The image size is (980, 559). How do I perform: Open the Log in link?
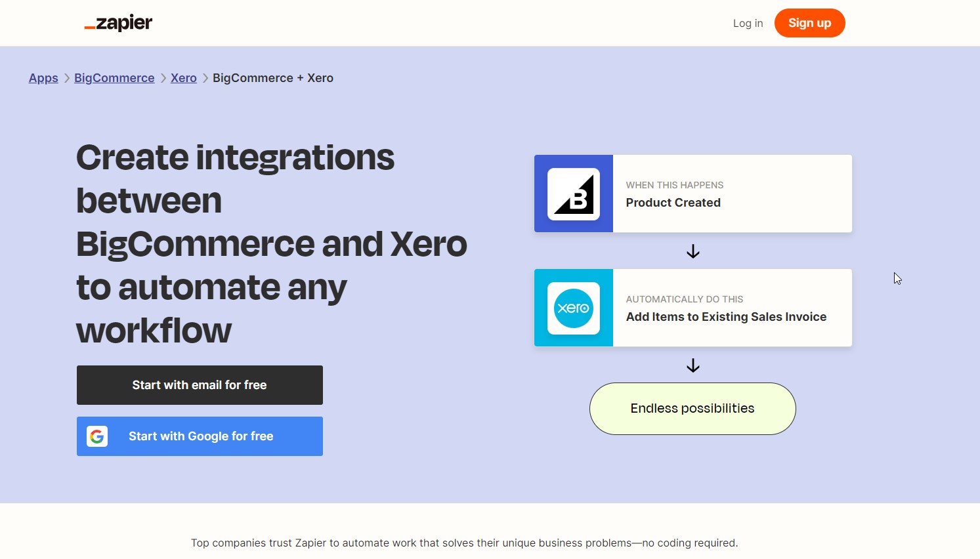click(x=748, y=23)
